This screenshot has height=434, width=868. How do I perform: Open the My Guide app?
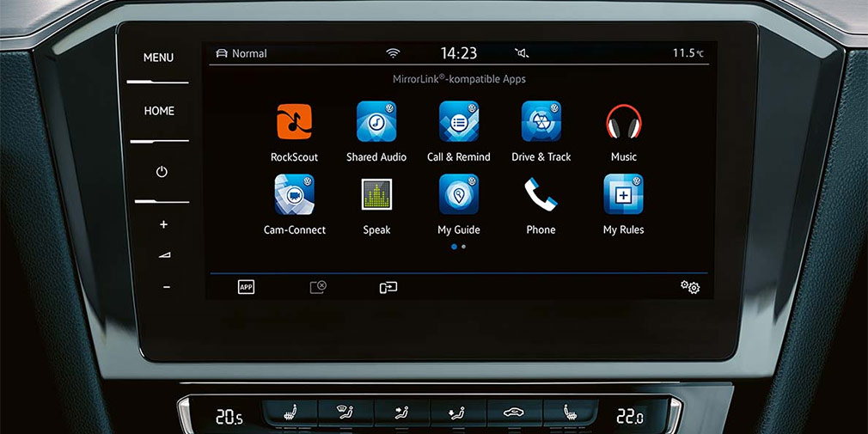459,194
